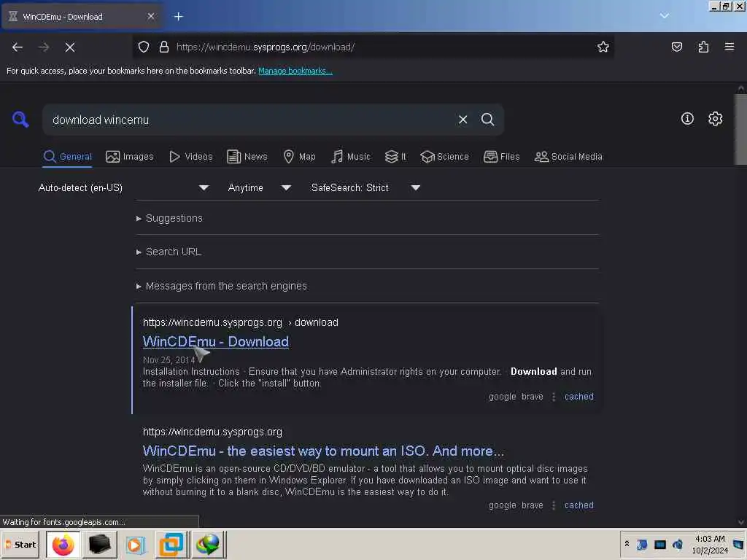
Task: Open the Firefox hamburger menu
Action: 729,47
